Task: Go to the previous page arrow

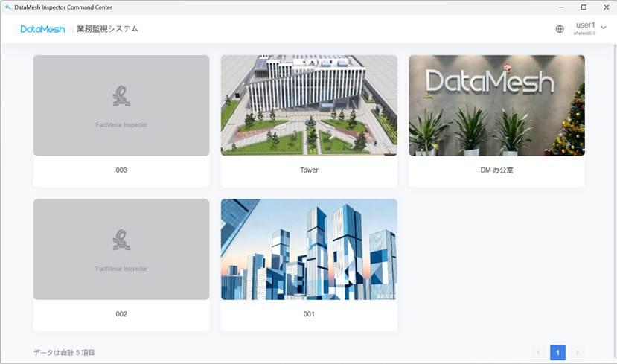Action: point(538,352)
